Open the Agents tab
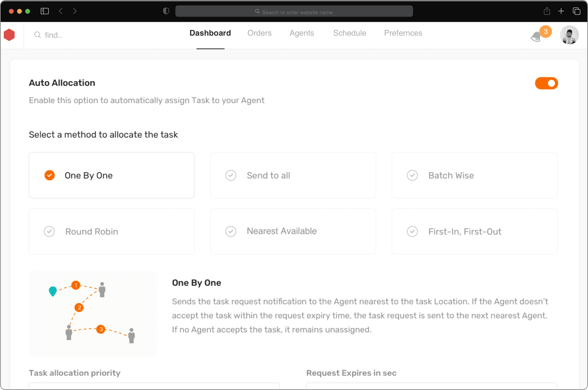The image size is (588, 390). pos(302,33)
